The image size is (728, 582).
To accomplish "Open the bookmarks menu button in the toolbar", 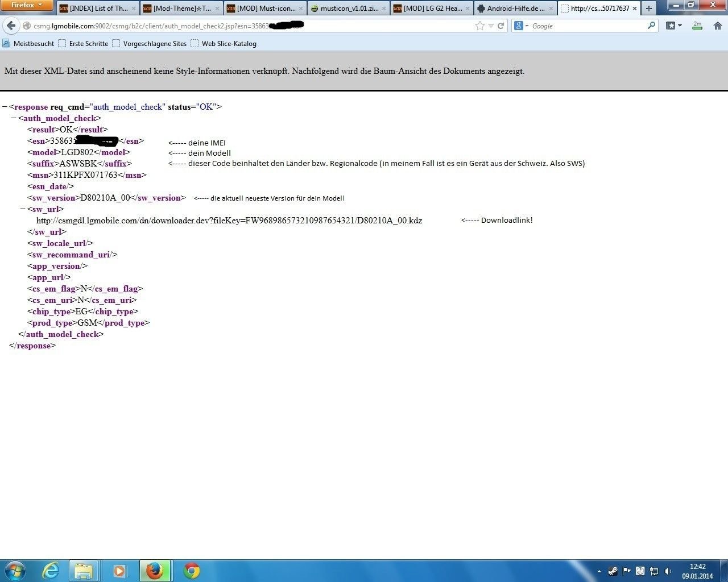I will [x=674, y=26].
